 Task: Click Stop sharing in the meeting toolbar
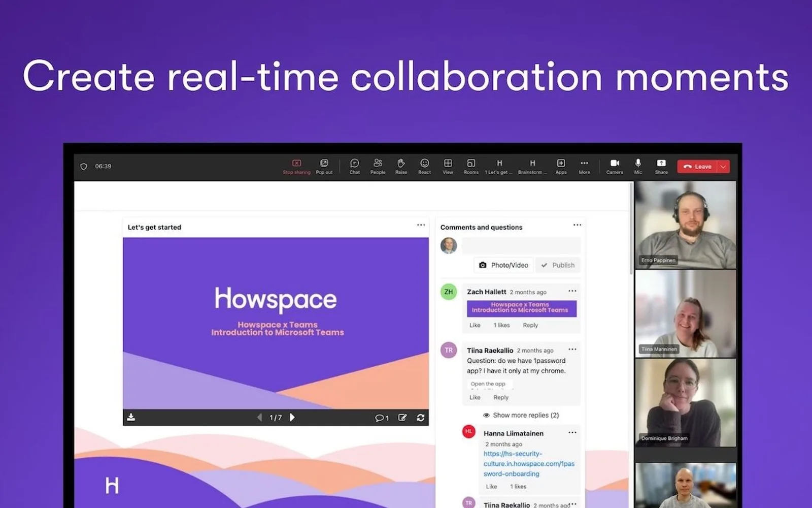(296, 167)
